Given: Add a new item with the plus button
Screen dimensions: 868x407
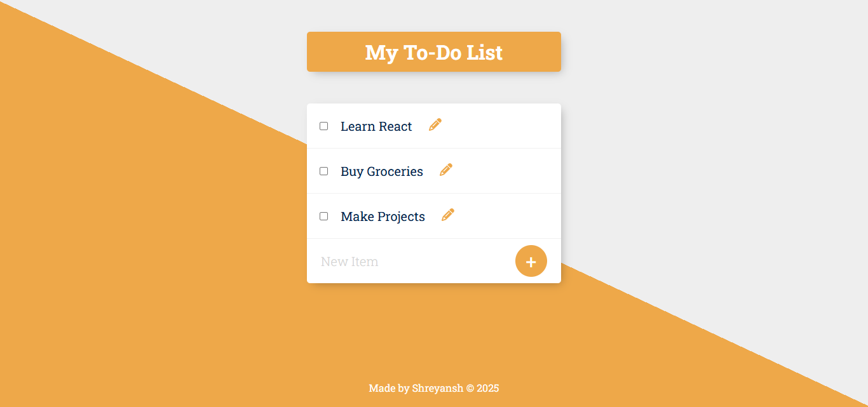Looking at the screenshot, I should point(531,261).
